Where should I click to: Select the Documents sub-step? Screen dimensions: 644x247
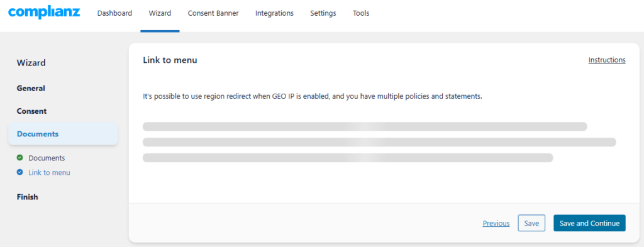(x=47, y=158)
